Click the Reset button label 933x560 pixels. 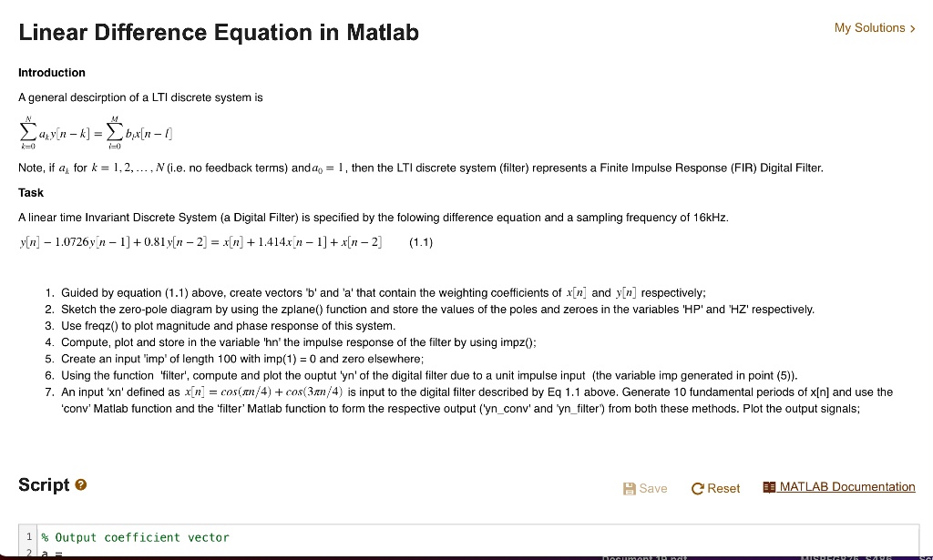click(x=723, y=488)
